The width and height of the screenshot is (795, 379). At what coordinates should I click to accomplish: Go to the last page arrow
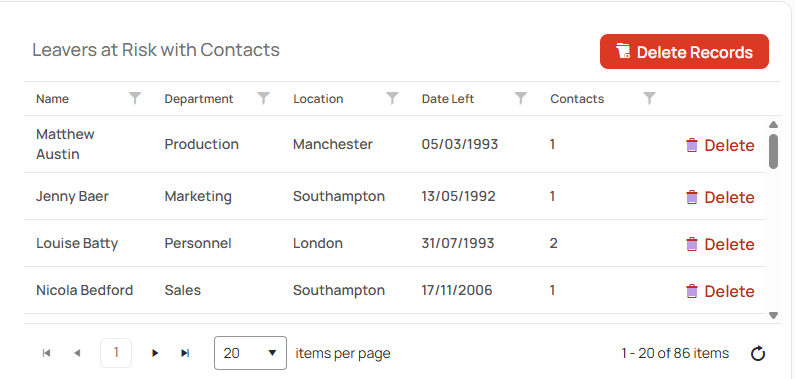point(185,353)
